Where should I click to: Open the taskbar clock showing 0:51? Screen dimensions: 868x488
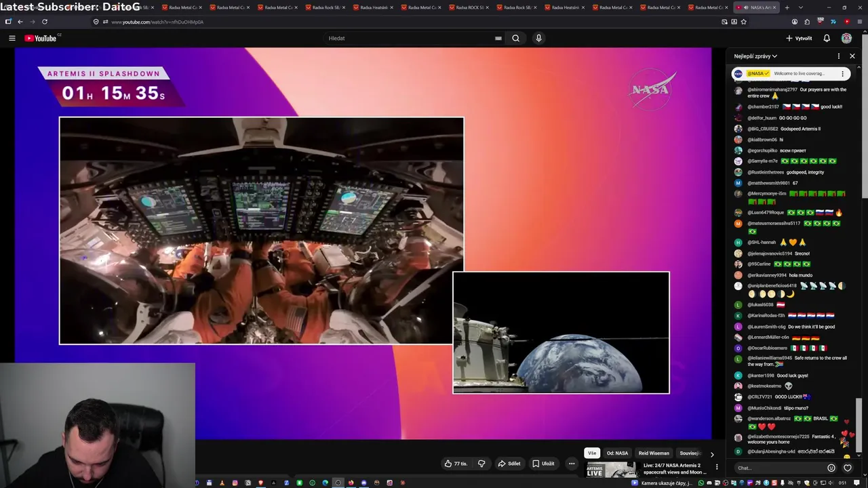(843, 483)
